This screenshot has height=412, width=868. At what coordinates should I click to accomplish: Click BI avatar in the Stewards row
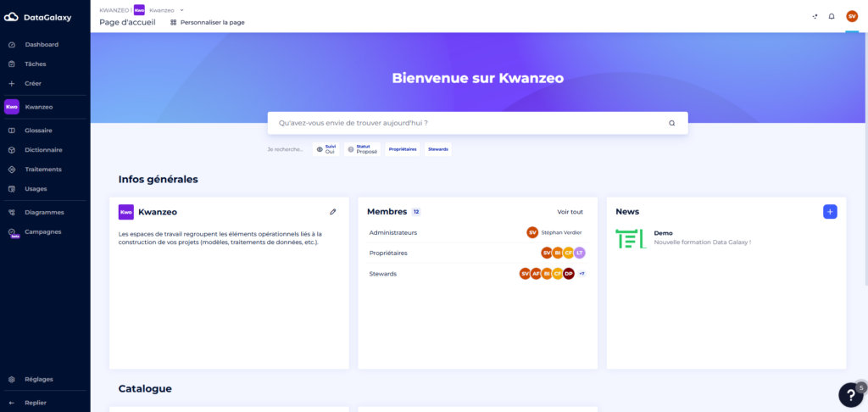tap(547, 274)
